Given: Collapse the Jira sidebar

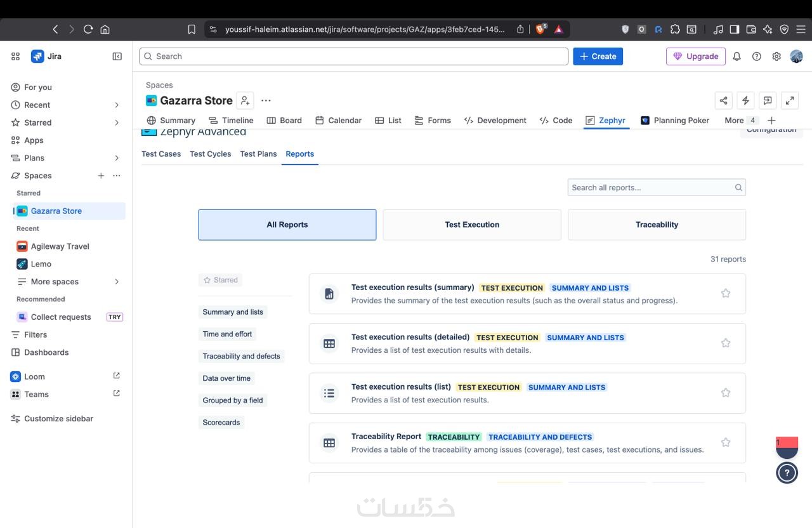Looking at the screenshot, I should [117, 56].
